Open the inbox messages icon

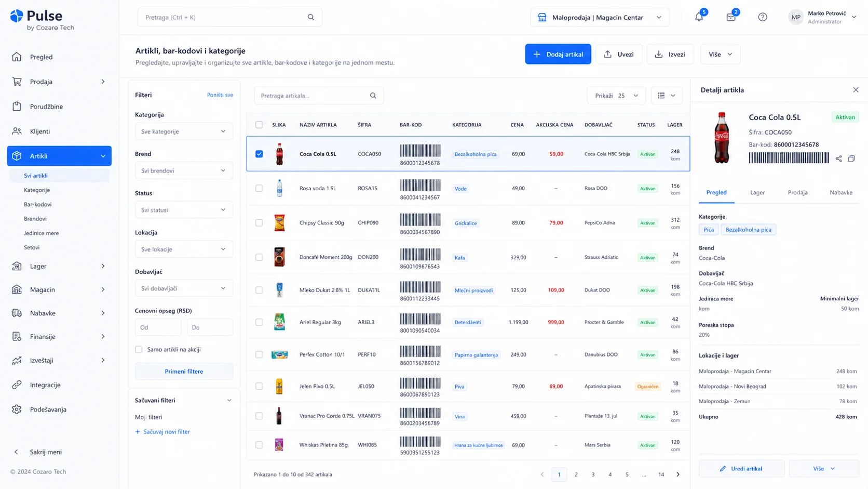(x=731, y=17)
